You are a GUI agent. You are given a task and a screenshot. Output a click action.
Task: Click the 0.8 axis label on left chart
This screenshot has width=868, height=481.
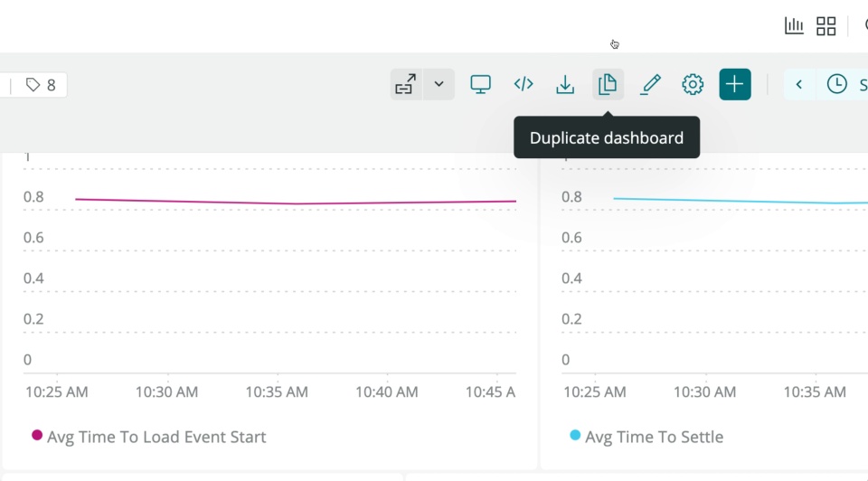[x=33, y=197]
